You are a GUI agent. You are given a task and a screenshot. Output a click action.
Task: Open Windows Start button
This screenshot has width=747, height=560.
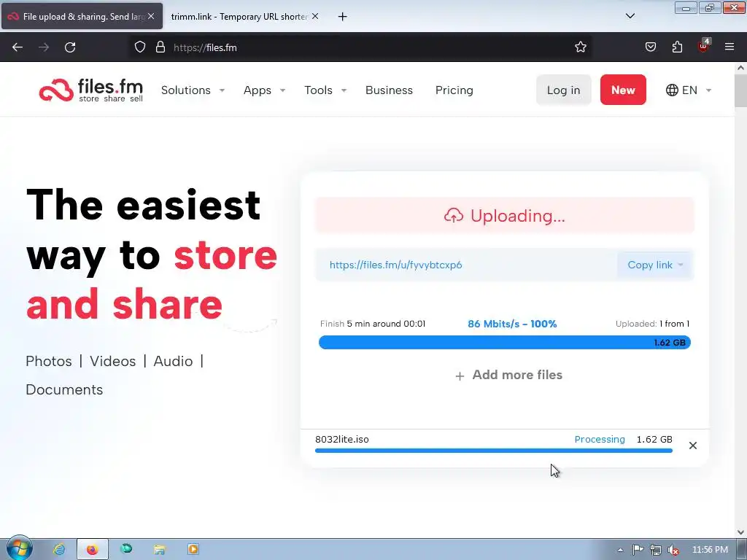[x=18, y=548]
